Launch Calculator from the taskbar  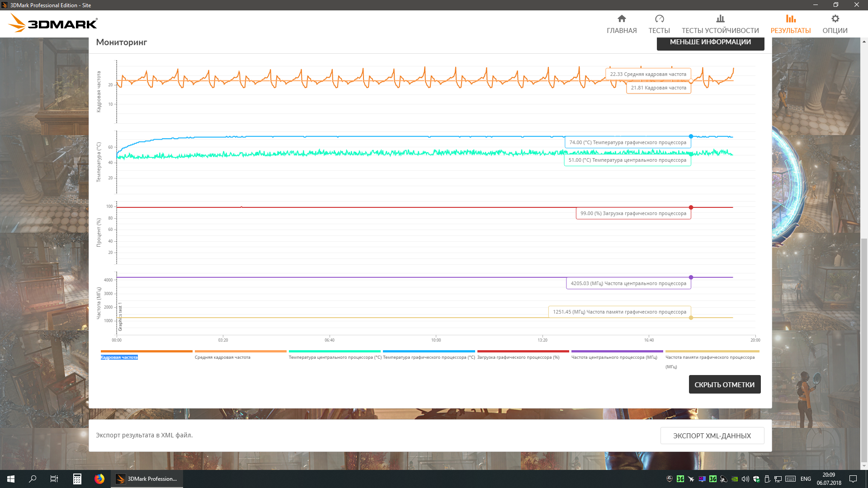(77, 479)
